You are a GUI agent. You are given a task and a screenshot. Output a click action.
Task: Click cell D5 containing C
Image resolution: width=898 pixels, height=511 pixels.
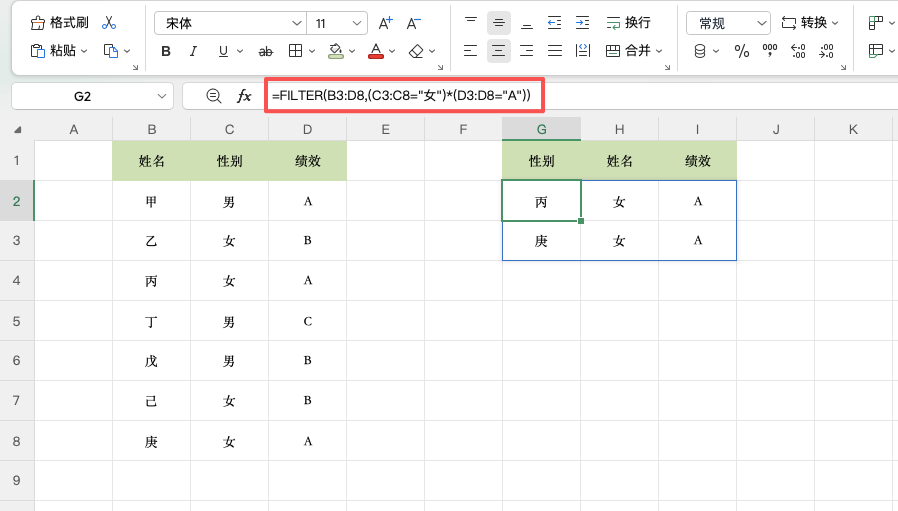pyautogui.click(x=308, y=321)
